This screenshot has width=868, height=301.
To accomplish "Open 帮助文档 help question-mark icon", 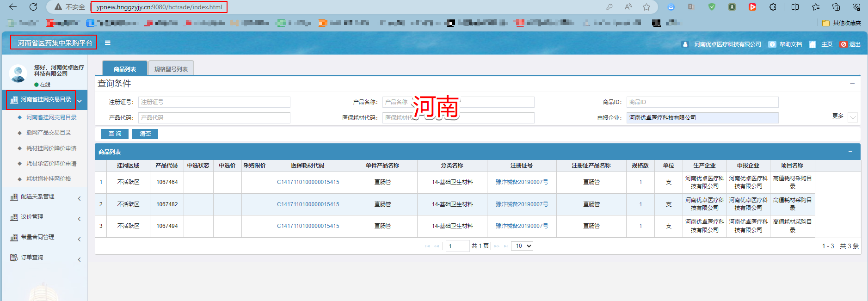I will pyautogui.click(x=772, y=44).
